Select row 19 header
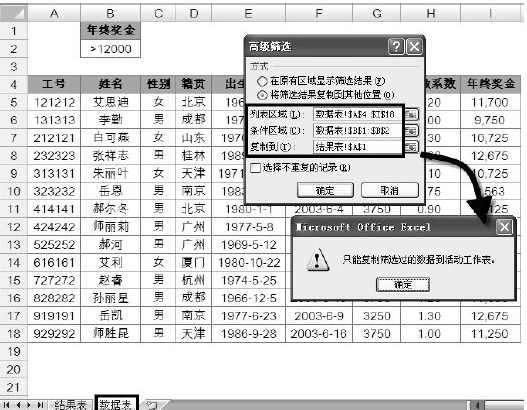 [13, 352]
